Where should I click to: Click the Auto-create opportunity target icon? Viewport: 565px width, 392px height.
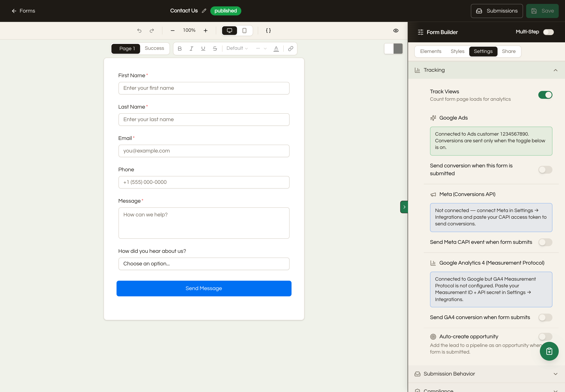[433, 337]
